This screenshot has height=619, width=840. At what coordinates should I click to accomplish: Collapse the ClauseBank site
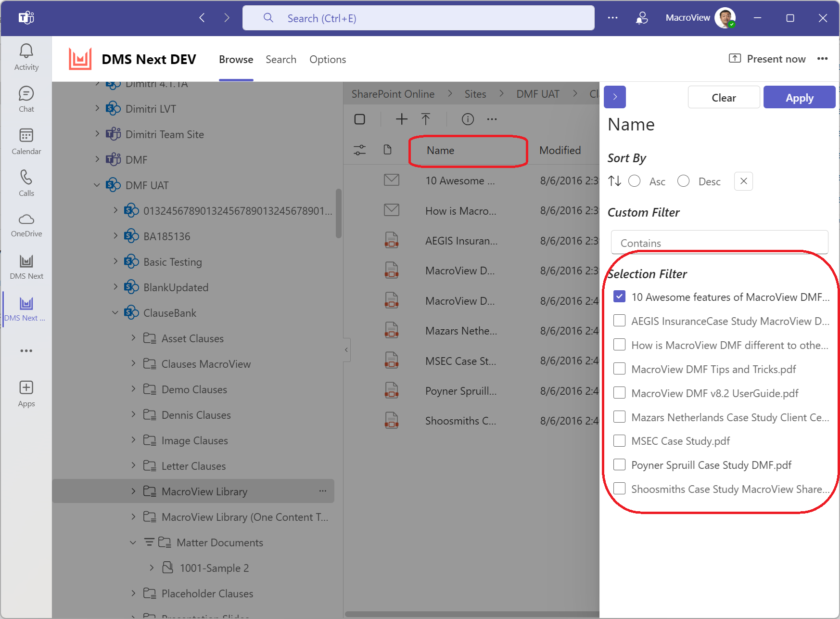(115, 312)
